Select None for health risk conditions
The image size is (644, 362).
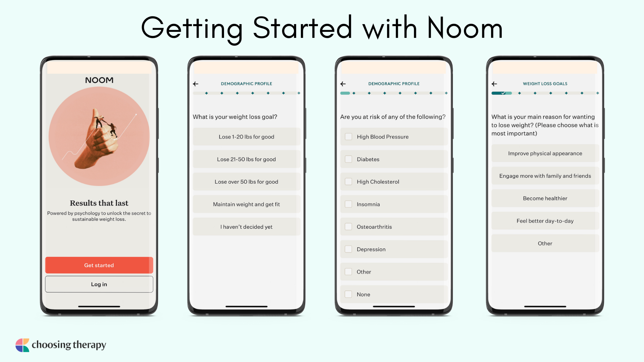[x=348, y=294]
